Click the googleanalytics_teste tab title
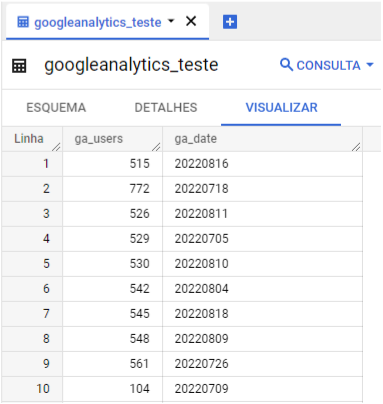 click(x=98, y=22)
